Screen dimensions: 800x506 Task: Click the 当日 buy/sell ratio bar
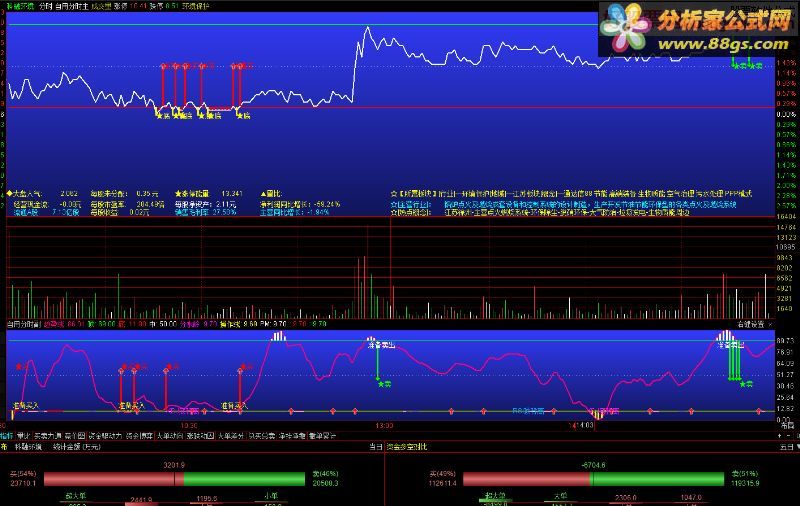point(174,478)
